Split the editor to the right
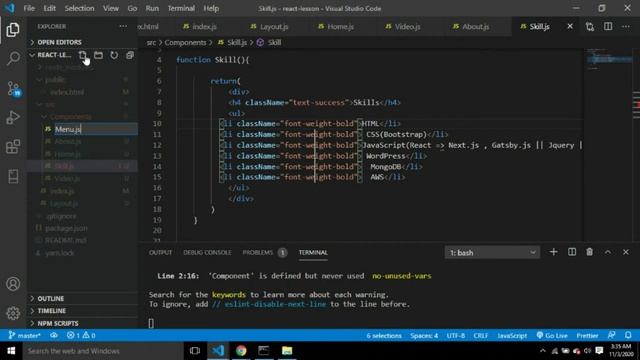This screenshot has height=360, width=640. [x=608, y=27]
